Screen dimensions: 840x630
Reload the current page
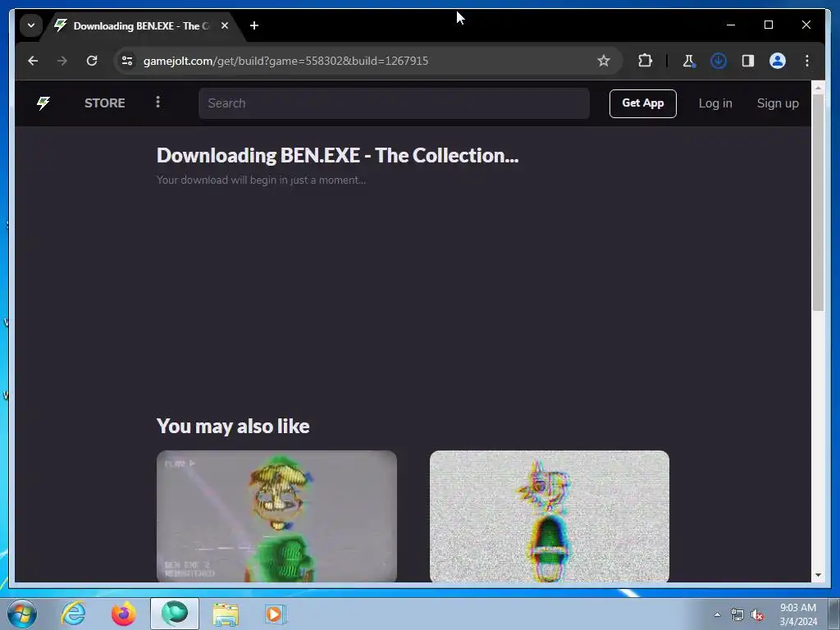(x=92, y=61)
